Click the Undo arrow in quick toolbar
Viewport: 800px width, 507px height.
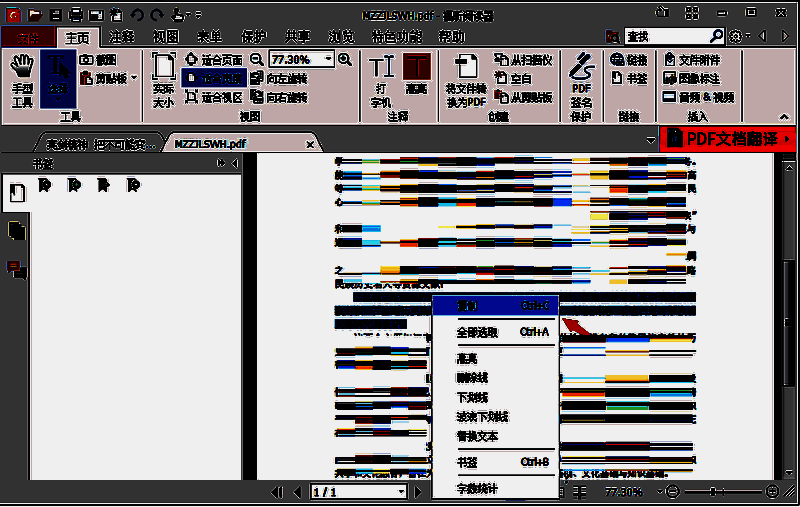[x=137, y=15]
